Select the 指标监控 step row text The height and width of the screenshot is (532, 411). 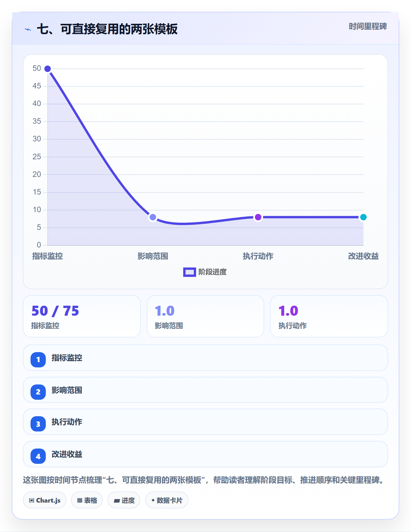[67, 358]
